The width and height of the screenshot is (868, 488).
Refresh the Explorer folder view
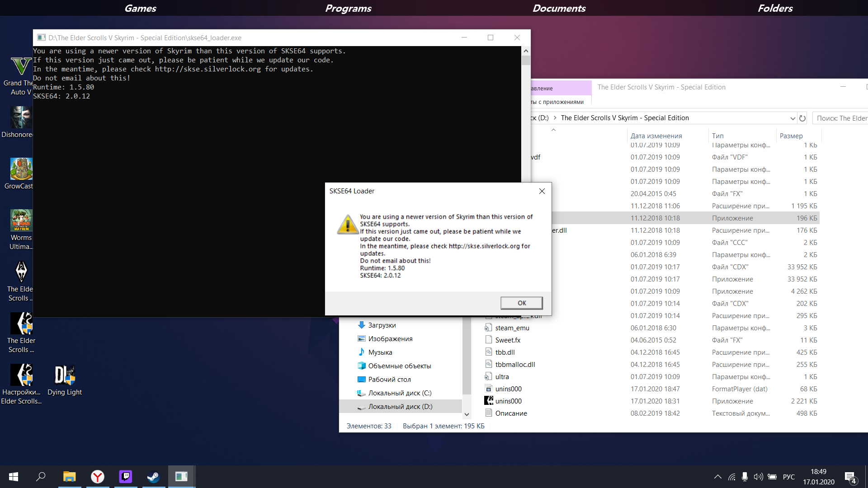click(802, 118)
